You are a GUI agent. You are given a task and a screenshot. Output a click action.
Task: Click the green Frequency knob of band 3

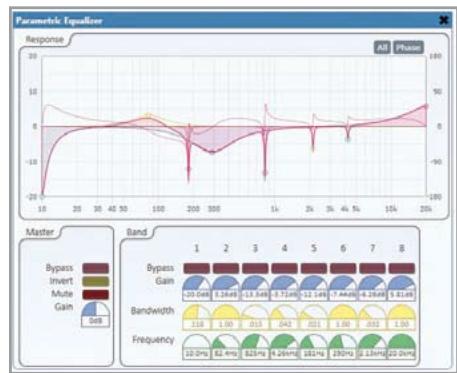pyautogui.click(x=255, y=341)
